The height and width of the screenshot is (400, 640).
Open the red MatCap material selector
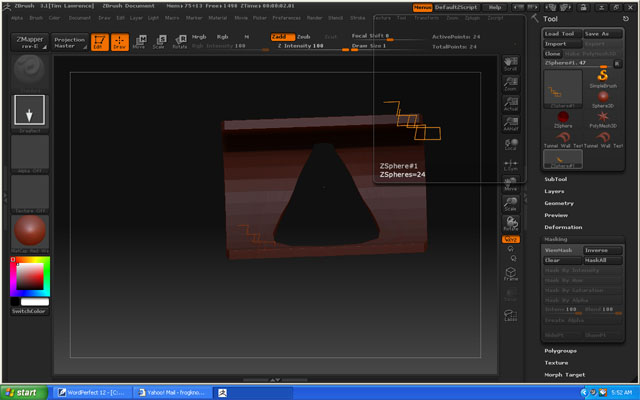(x=29, y=233)
